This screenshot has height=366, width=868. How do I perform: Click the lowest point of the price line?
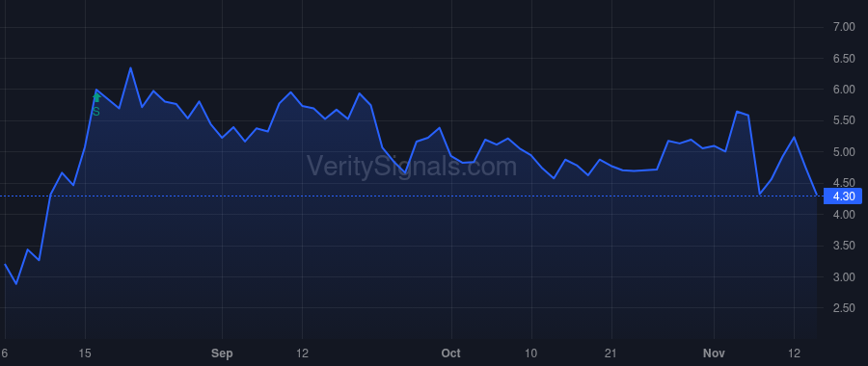(16, 284)
